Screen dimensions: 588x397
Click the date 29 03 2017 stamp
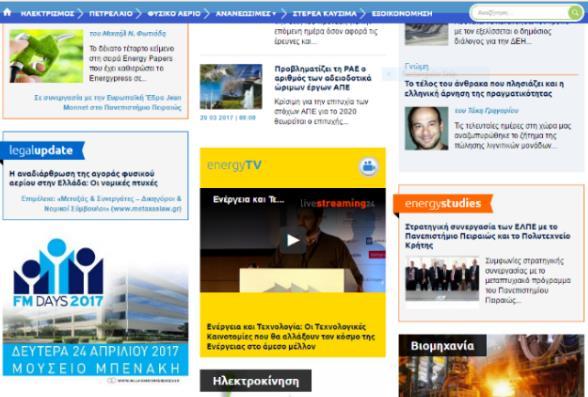[x=228, y=117]
